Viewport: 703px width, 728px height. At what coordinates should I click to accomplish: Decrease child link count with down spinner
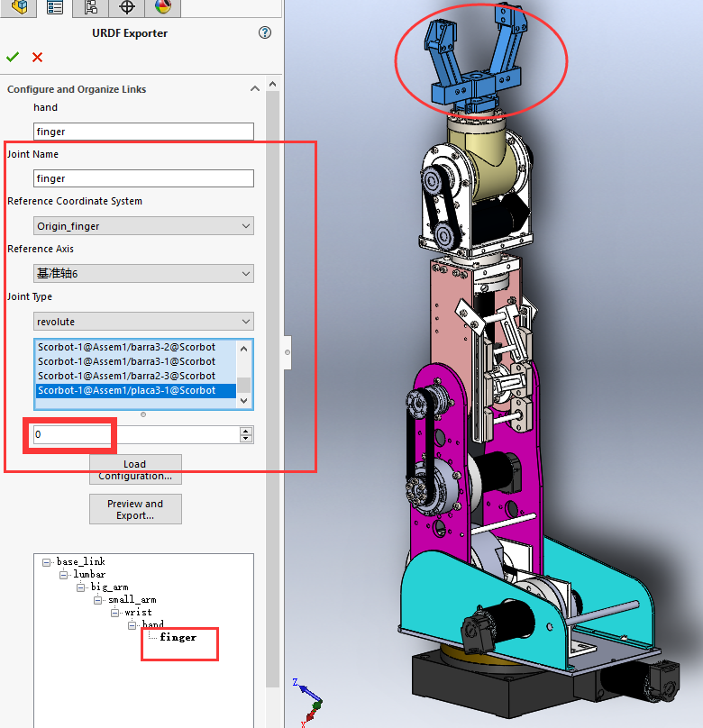point(246,439)
